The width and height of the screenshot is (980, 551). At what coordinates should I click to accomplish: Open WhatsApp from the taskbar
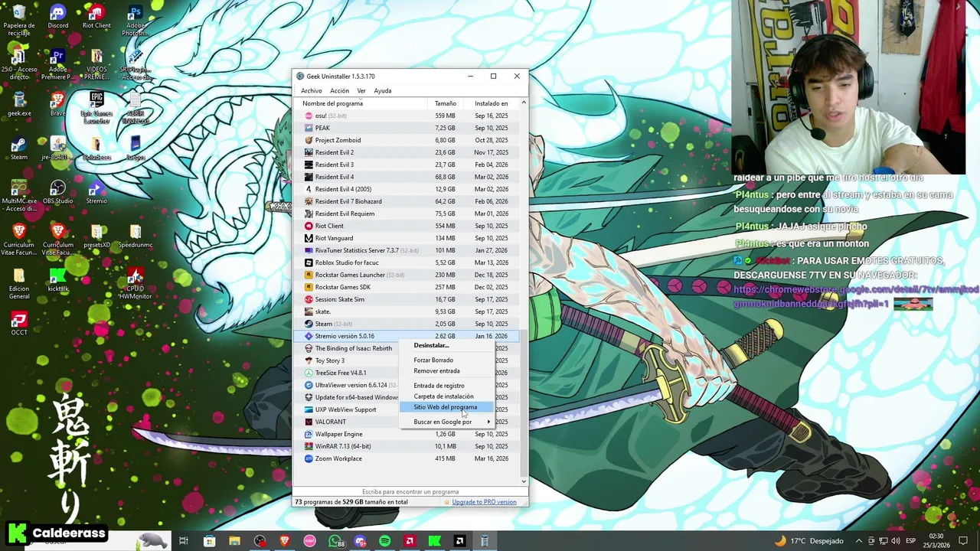tap(335, 541)
